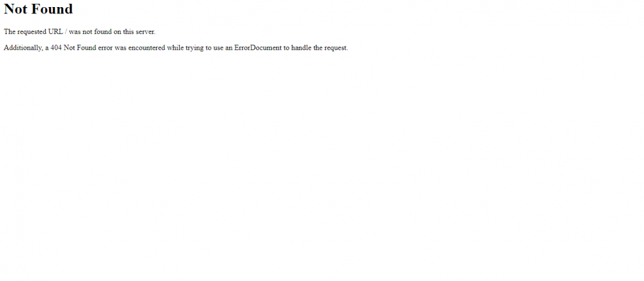Click the word 'ErrorDocument'

(x=258, y=48)
